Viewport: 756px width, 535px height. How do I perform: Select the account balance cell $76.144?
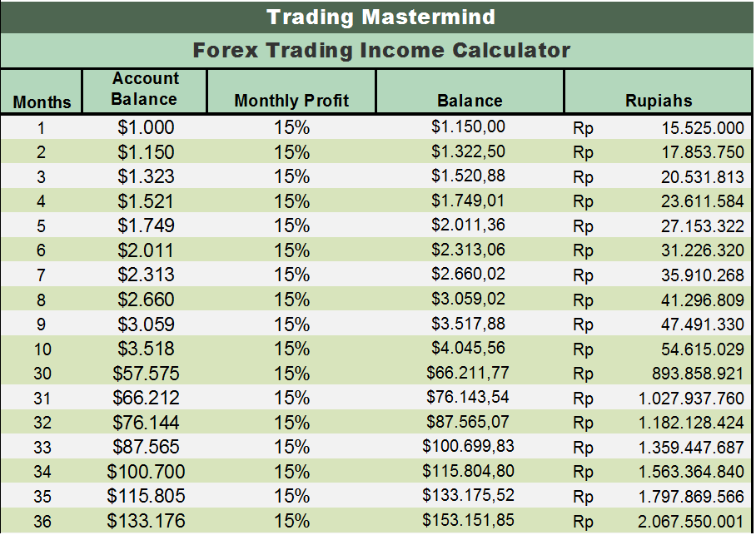(x=146, y=423)
